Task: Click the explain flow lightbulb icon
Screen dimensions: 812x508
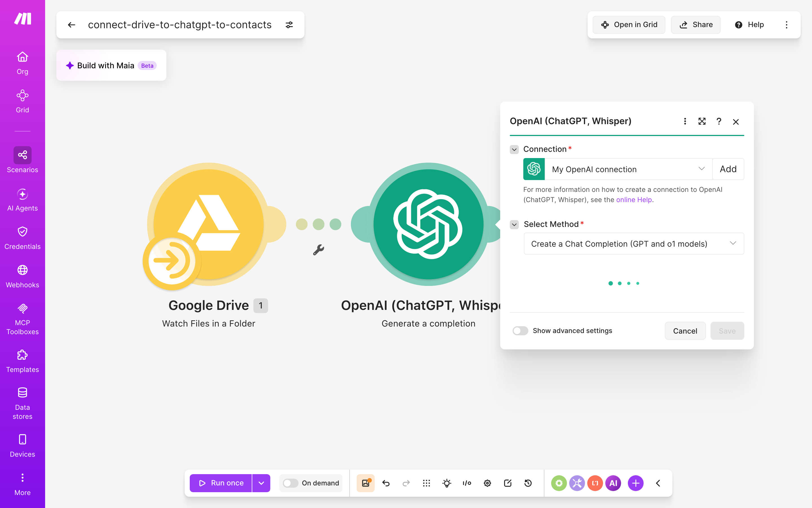Action: pos(447,483)
